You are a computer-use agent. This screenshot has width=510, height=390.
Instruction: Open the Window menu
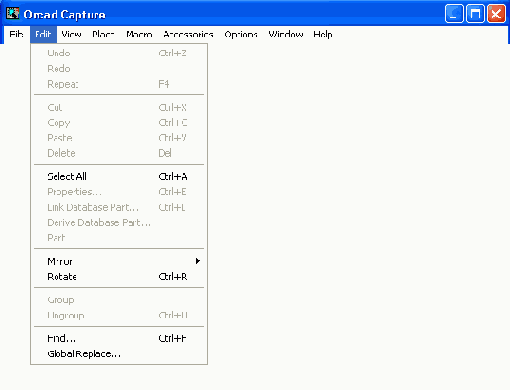point(286,34)
